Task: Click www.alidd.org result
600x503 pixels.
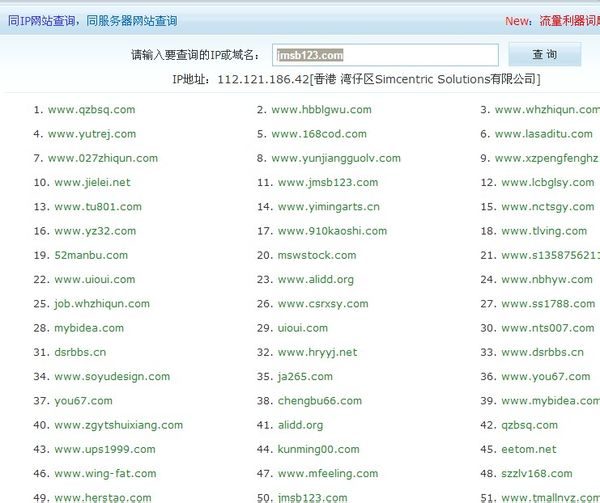Action: click(x=316, y=280)
